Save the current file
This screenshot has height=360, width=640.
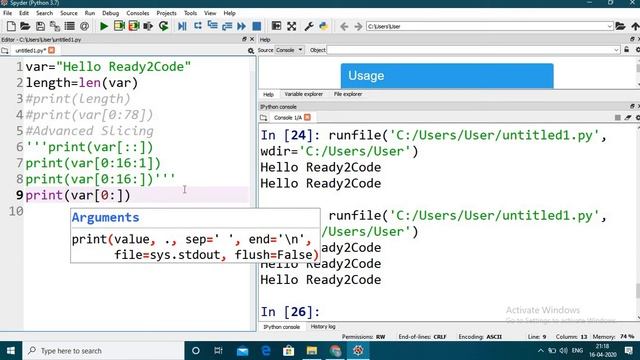(40, 26)
